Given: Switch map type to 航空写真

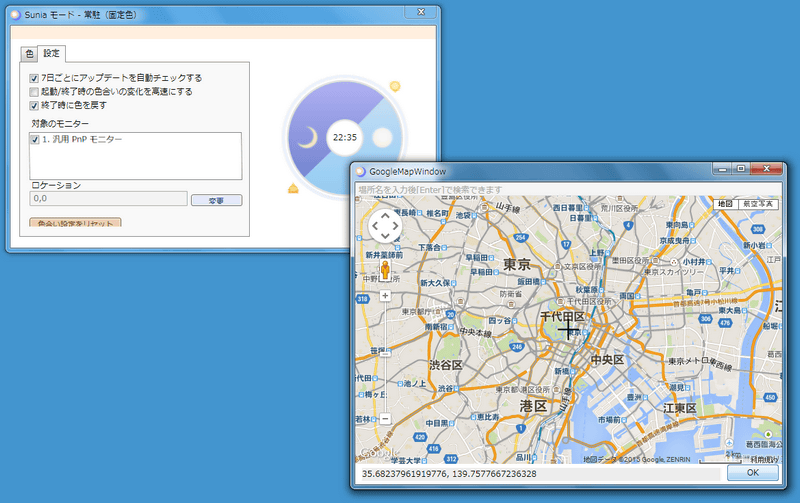Looking at the screenshot, I should pyautogui.click(x=758, y=204).
